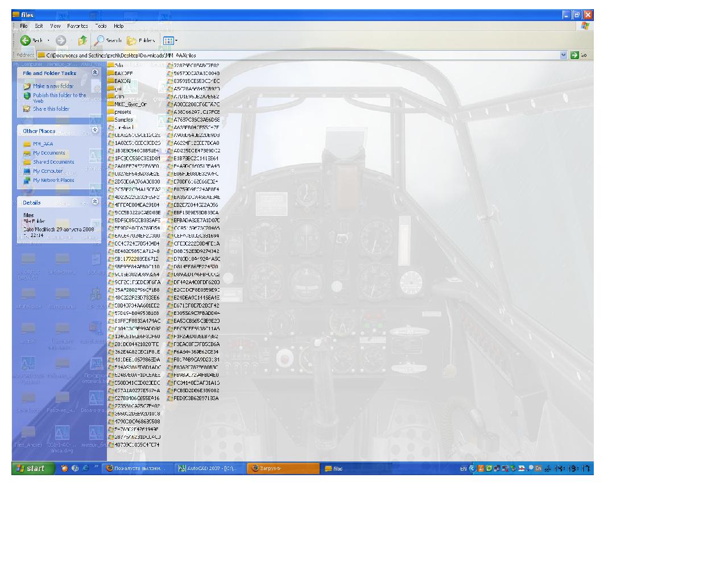Open the File menu
This screenshot has height=582, width=728.
coord(23,26)
